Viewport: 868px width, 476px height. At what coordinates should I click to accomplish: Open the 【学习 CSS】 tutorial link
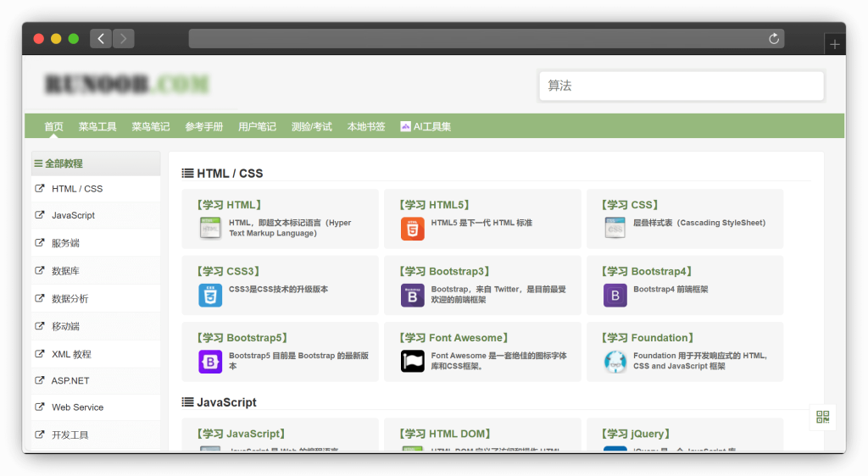click(x=630, y=205)
